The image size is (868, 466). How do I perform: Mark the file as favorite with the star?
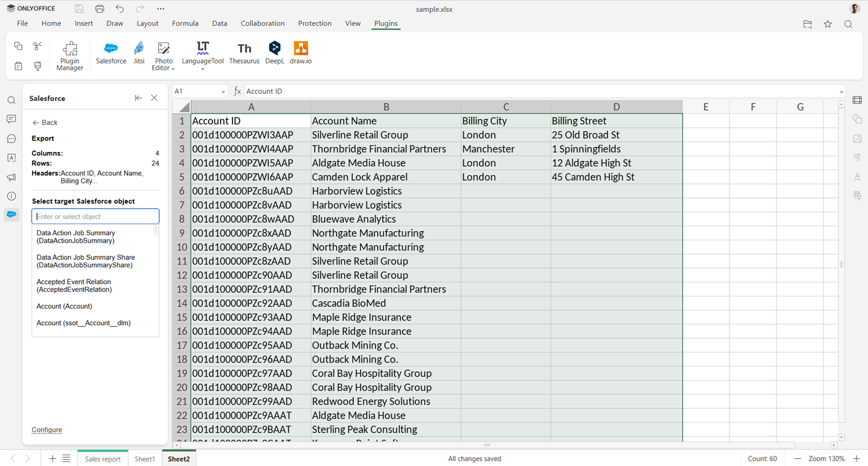[x=828, y=24]
